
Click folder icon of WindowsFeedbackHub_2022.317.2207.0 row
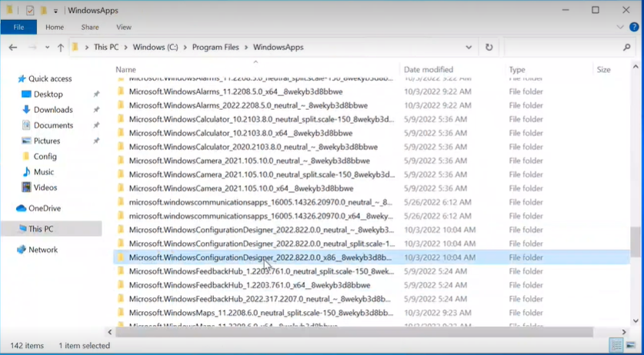[x=121, y=299]
